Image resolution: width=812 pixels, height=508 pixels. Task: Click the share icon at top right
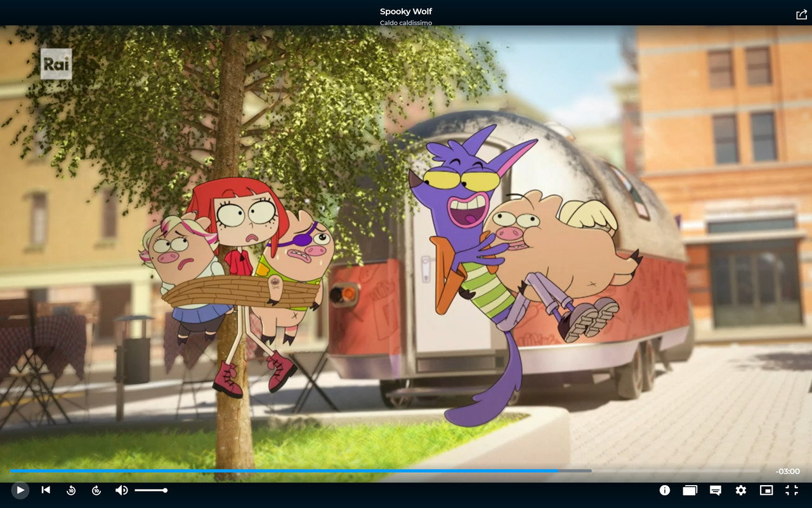pos(801,15)
